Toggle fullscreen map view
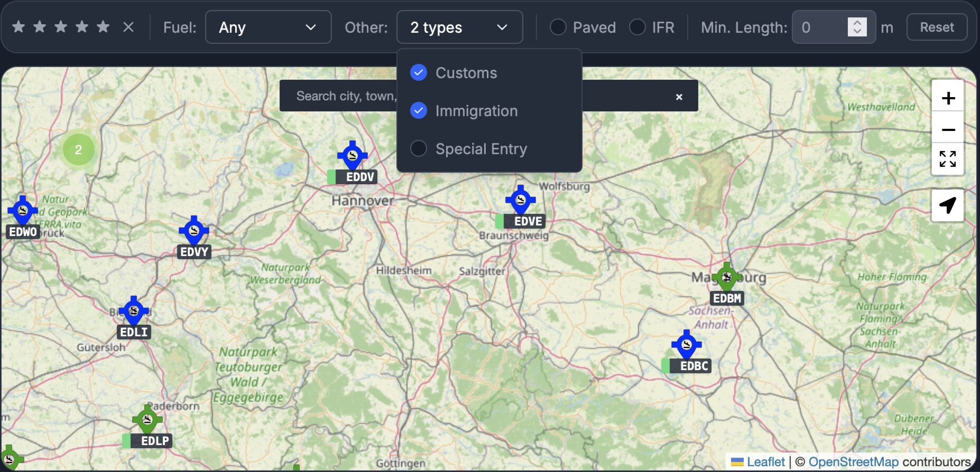 948,159
